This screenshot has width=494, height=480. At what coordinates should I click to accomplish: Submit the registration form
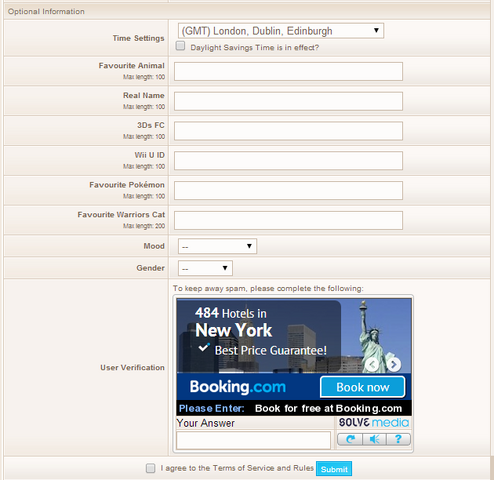pyautogui.click(x=334, y=469)
